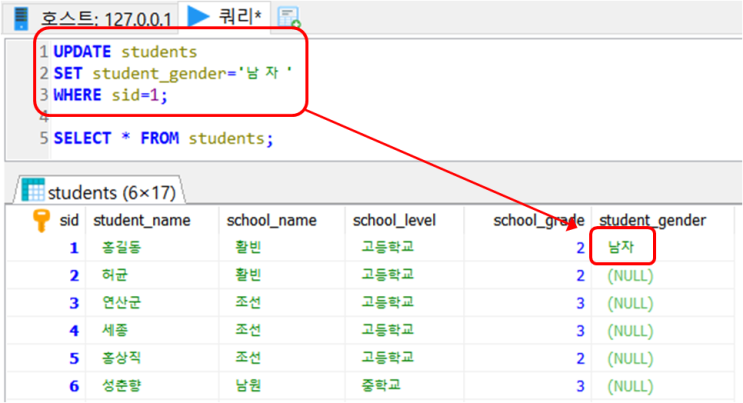Click the school_level column header
This screenshot has height=403, width=743.
(394, 220)
